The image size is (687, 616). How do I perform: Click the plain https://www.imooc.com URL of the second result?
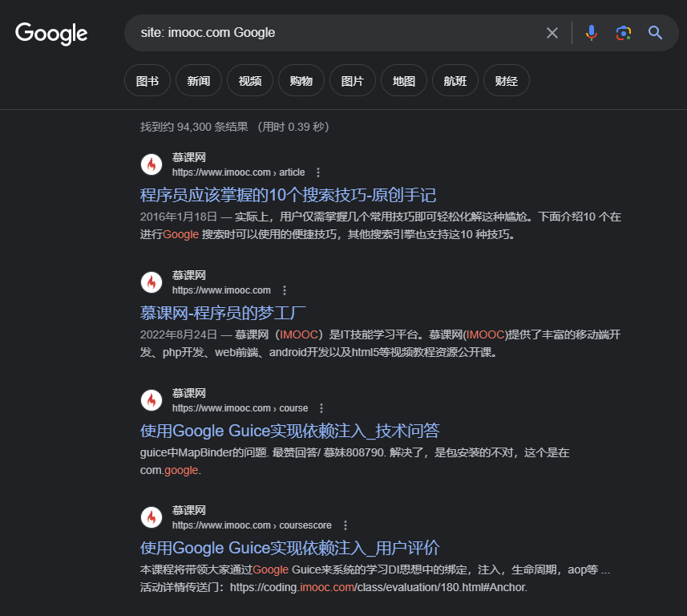pos(221,290)
